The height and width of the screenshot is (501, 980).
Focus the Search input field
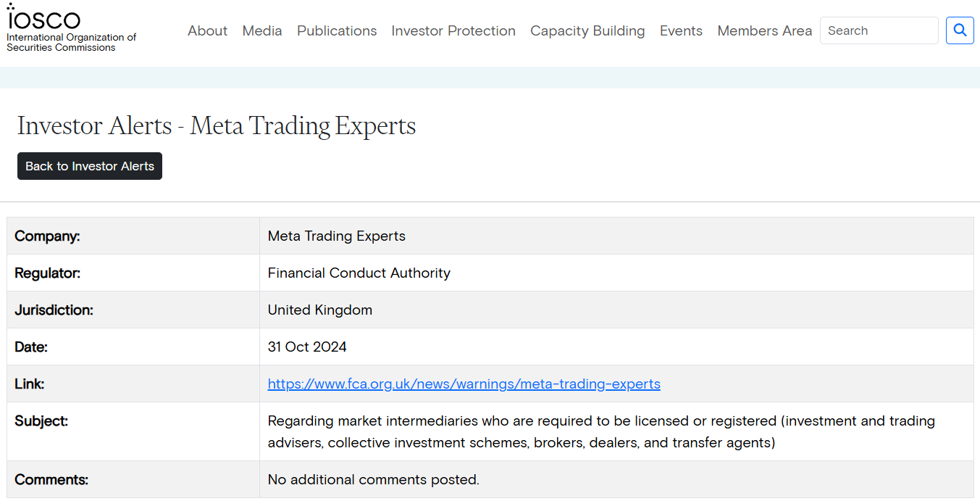879,30
